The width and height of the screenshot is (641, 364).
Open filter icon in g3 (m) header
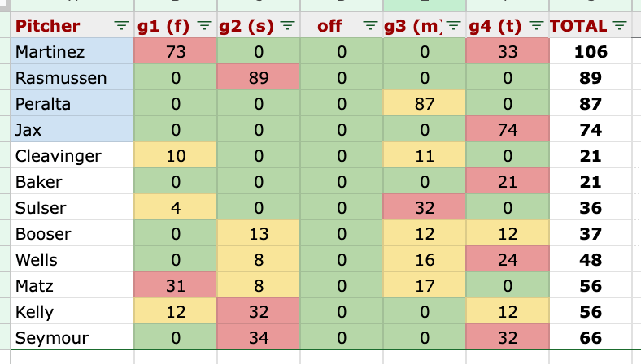pyautogui.click(x=453, y=26)
